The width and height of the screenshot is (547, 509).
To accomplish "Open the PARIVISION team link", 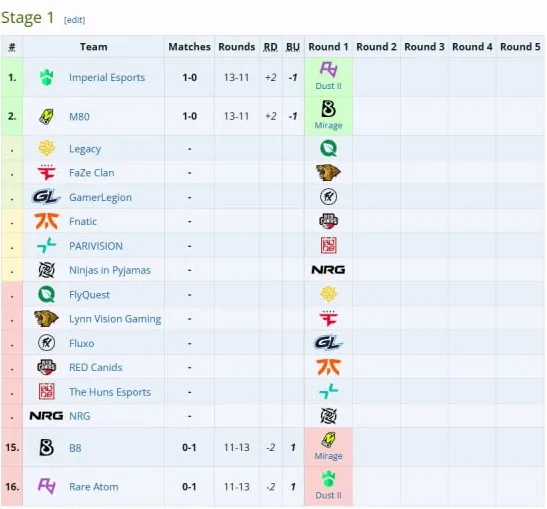I will (x=96, y=246).
